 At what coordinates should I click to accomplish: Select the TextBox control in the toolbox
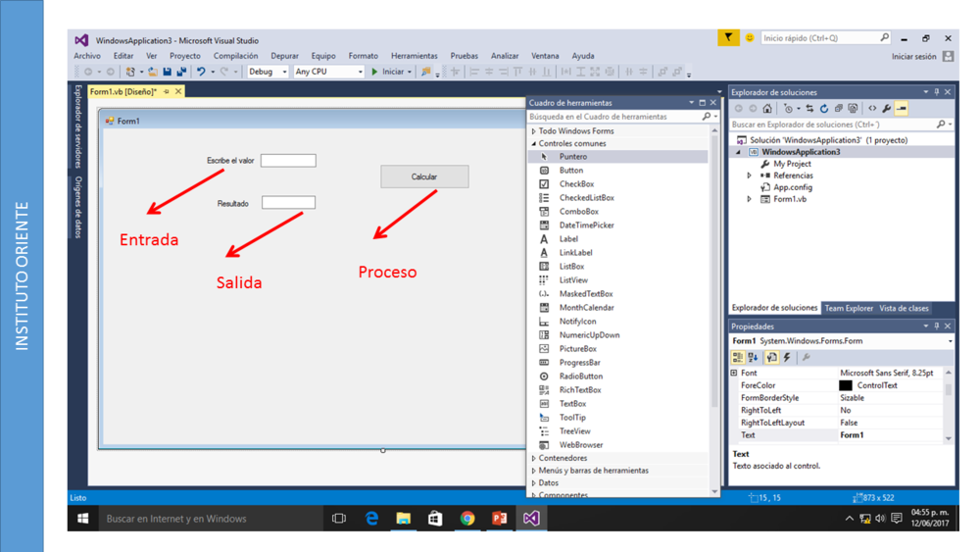tap(572, 404)
